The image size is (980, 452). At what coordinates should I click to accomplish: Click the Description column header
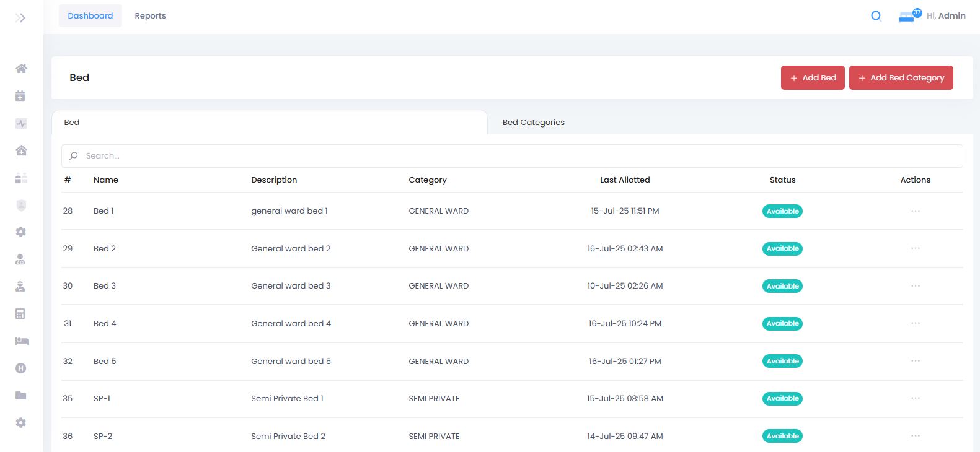(274, 180)
